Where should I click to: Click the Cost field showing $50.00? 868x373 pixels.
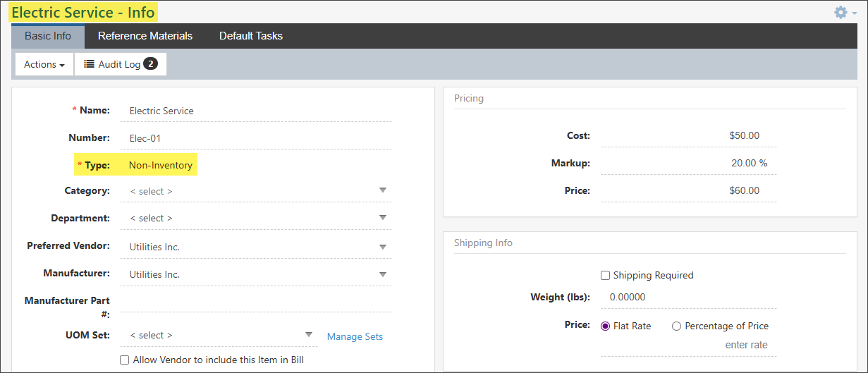[687, 135]
